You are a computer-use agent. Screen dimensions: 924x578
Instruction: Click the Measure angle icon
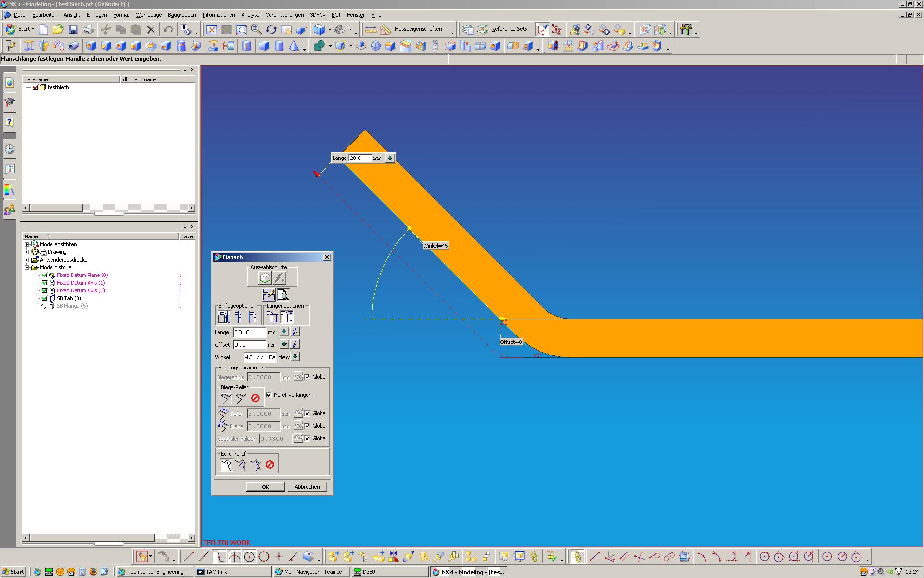[x=386, y=30]
